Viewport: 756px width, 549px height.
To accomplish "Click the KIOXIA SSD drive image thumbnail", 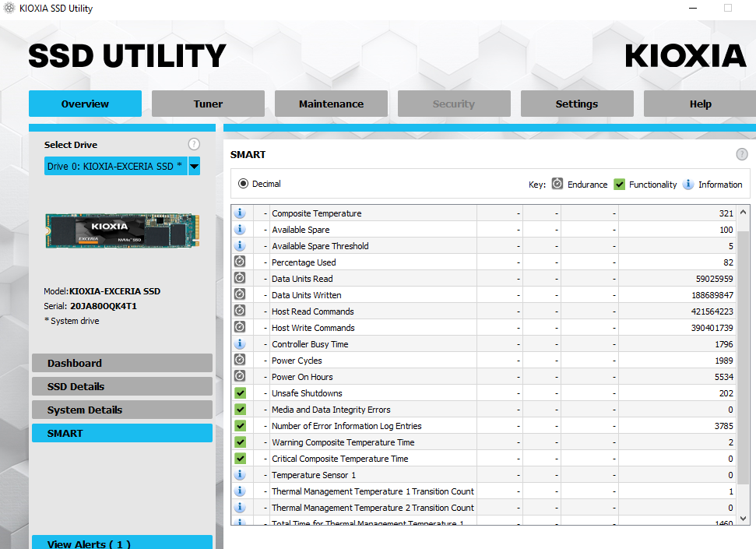I will 122,231.
